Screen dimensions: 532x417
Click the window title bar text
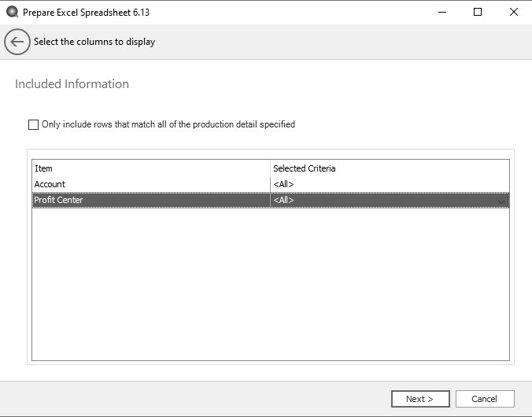click(87, 13)
